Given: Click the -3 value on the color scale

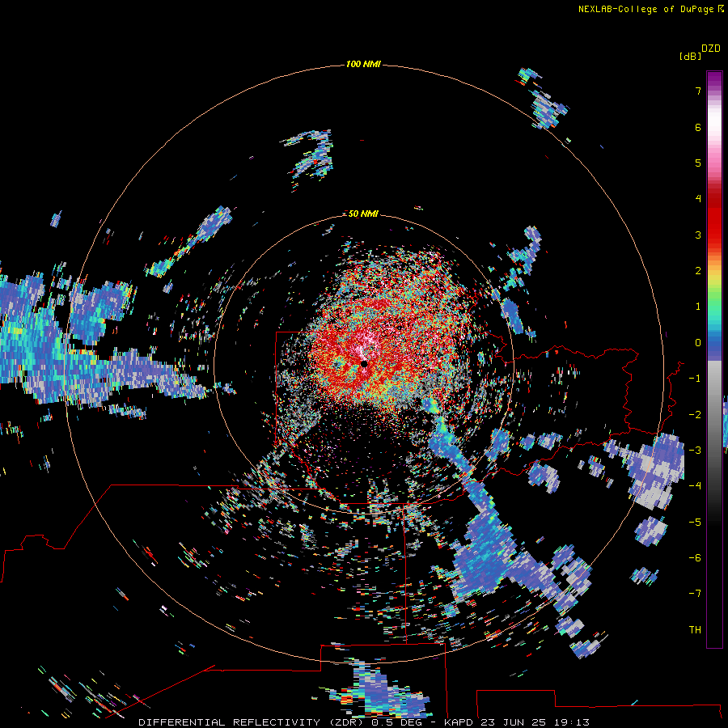Looking at the screenshot, I should [x=695, y=451].
